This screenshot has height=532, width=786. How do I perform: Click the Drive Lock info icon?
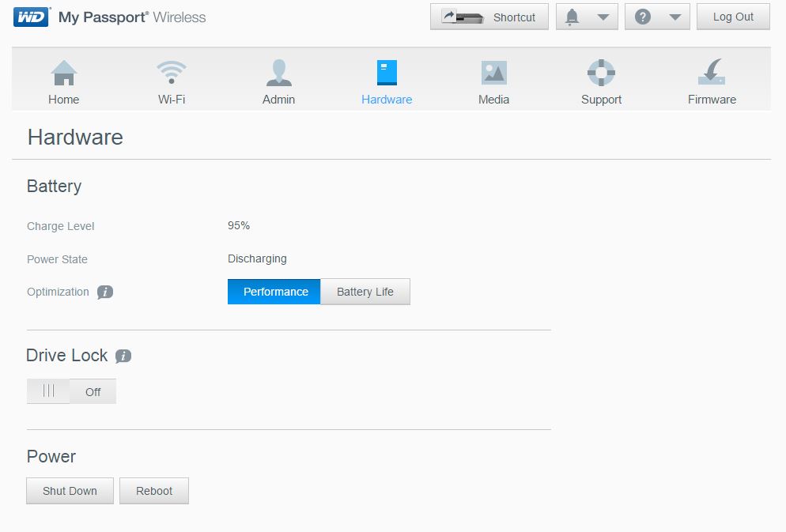(x=123, y=357)
